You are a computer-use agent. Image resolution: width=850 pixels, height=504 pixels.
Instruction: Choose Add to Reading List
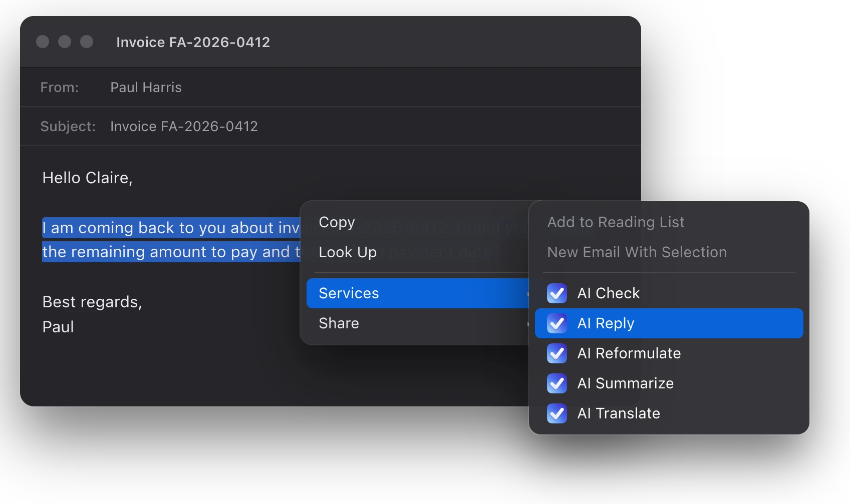(x=669, y=222)
